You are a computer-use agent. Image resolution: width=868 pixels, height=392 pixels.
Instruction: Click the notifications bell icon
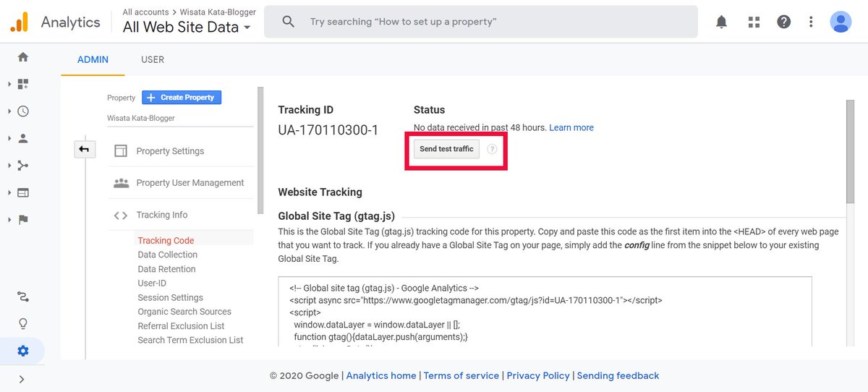coord(721,22)
